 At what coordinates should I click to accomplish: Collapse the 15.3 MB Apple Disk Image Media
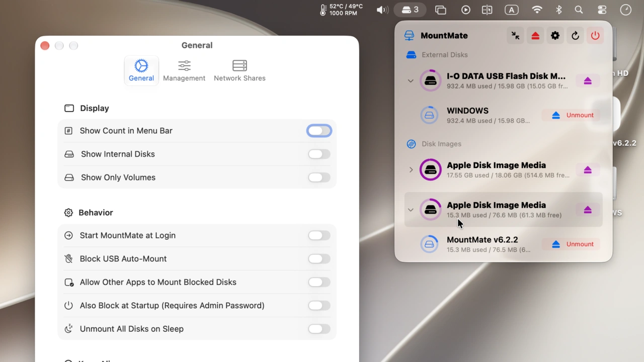pyautogui.click(x=411, y=210)
